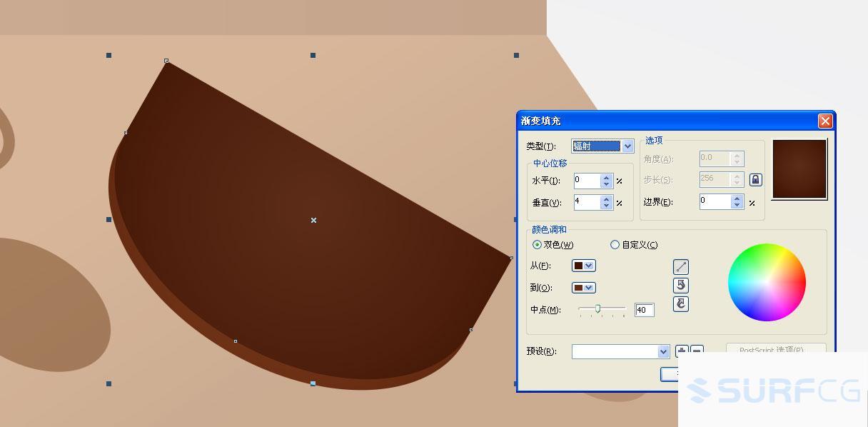
Task: Expand the 预设 presets dropdown list
Action: 663,351
